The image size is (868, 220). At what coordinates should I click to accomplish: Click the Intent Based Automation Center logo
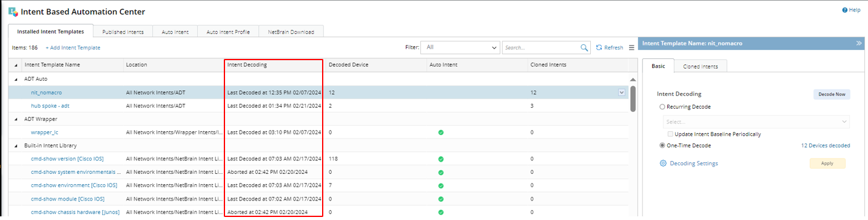(13, 12)
